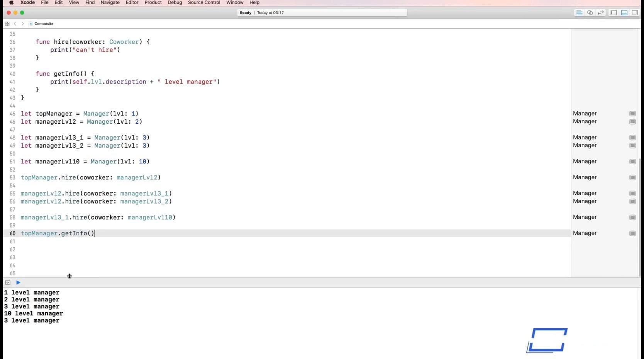644x359 pixels.
Task: Open the Navigate menu
Action: pyautogui.click(x=110, y=2)
